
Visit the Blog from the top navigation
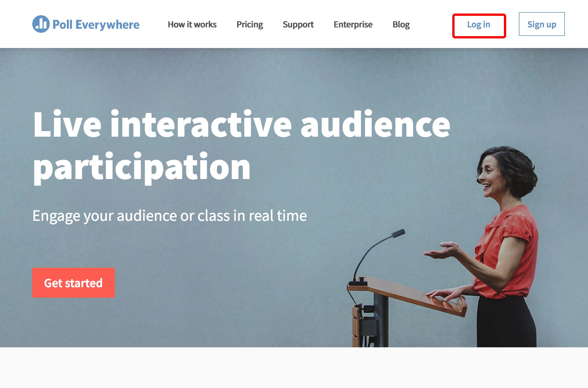click(401, 25)
